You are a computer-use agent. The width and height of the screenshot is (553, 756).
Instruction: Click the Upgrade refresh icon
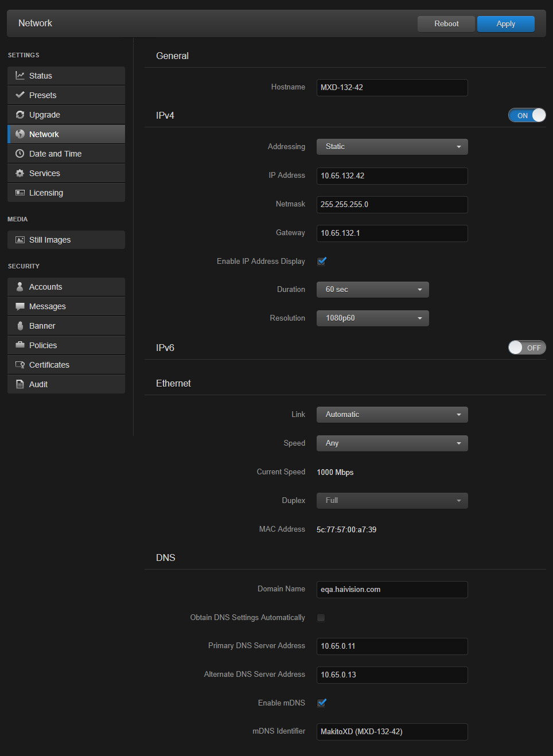point(20,114)
